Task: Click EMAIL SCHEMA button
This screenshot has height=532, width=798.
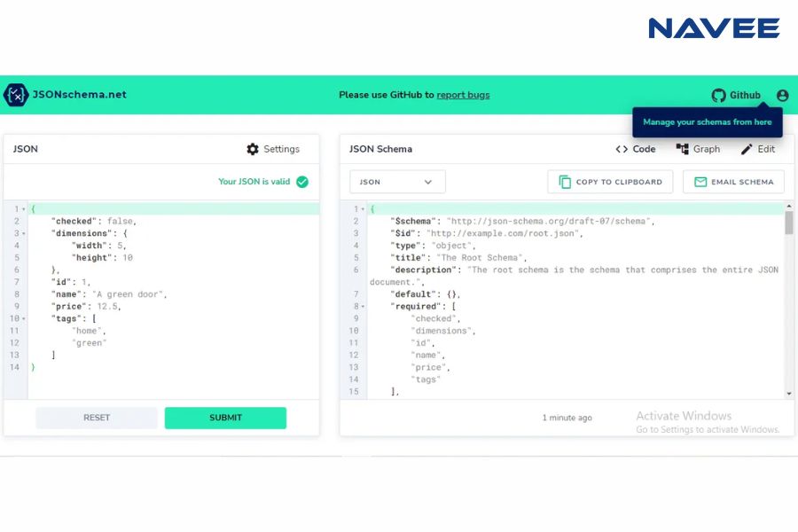Action: [x=733, y=182]
